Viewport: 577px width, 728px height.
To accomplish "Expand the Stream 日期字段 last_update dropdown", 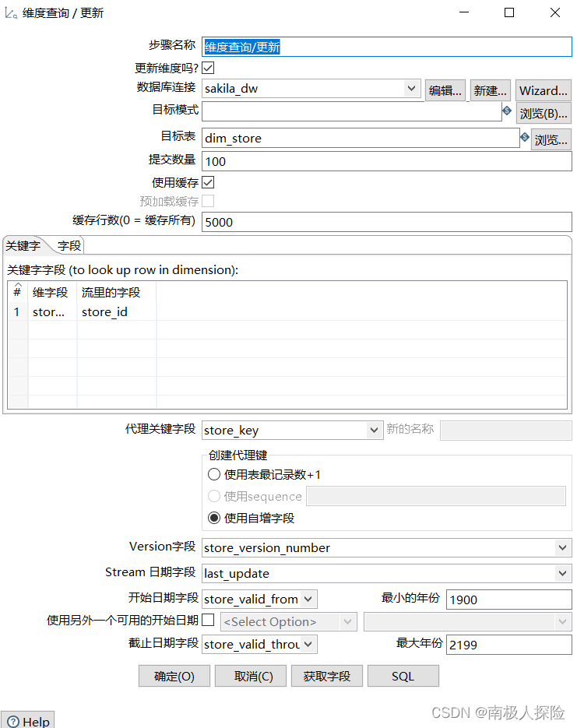I will pos(563,573).
